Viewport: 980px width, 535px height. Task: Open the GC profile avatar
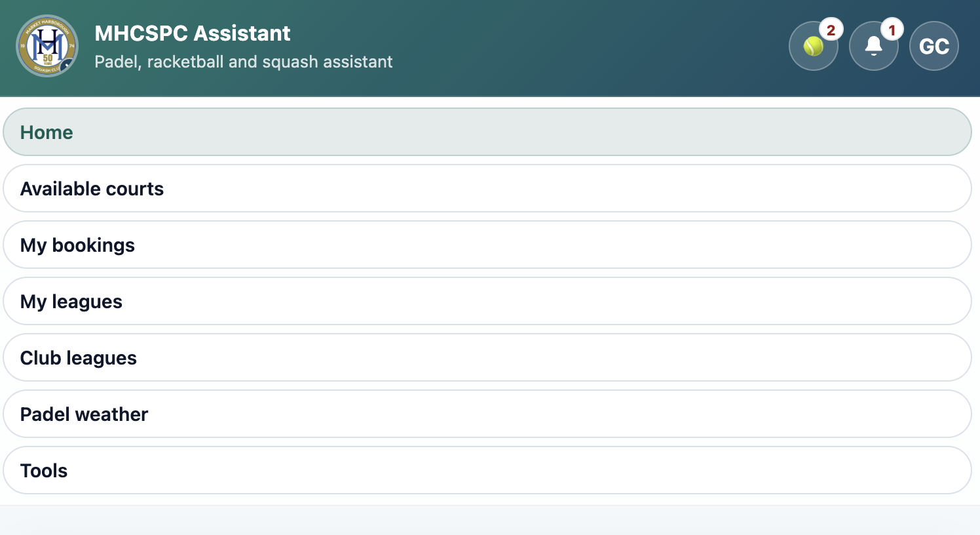933,46
